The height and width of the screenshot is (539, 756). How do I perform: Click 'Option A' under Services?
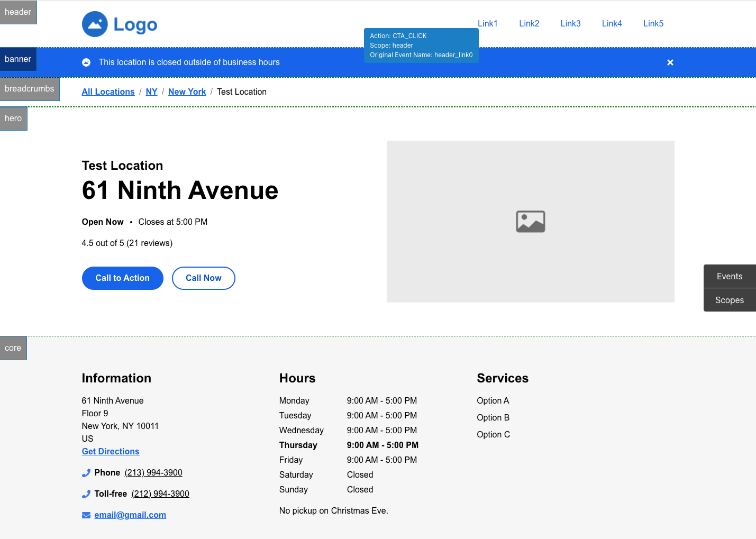pyautogui.click(x=493, y=401)
